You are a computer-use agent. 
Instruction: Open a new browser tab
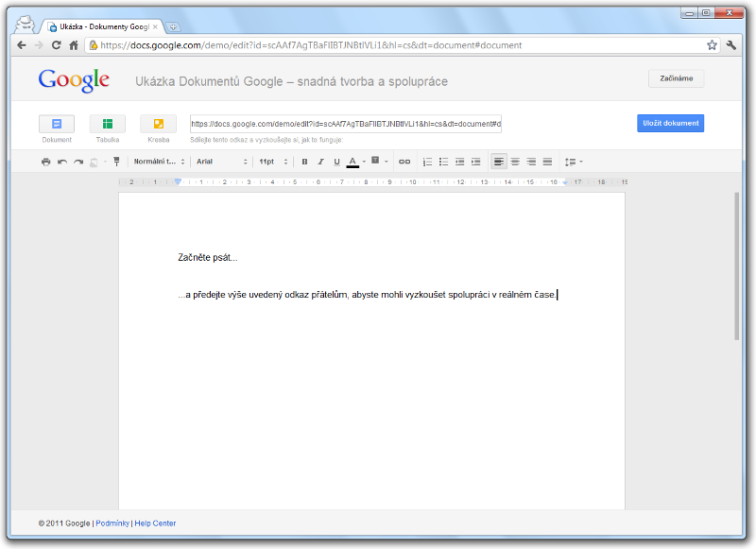[x=173, y=27]
